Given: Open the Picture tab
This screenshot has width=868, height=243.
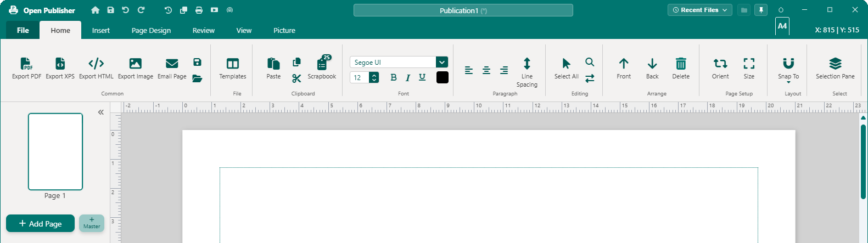Looking at the screenshot, I should 284,30.
